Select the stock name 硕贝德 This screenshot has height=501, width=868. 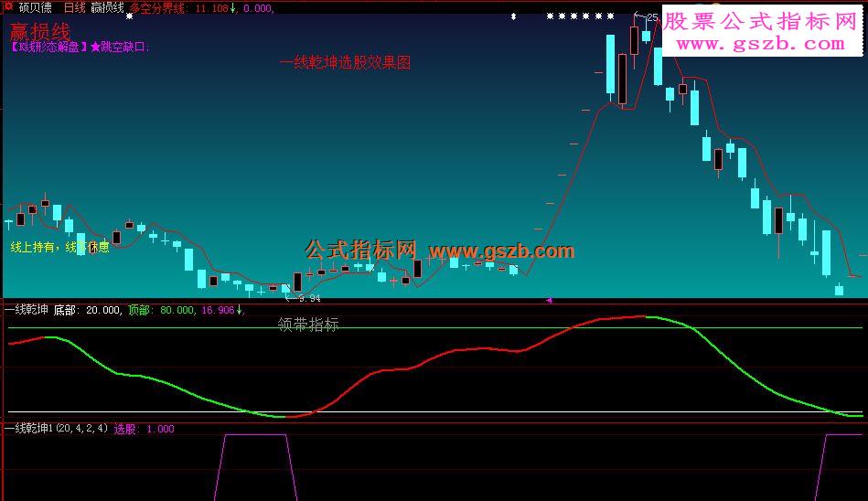(x=36, y=7)
